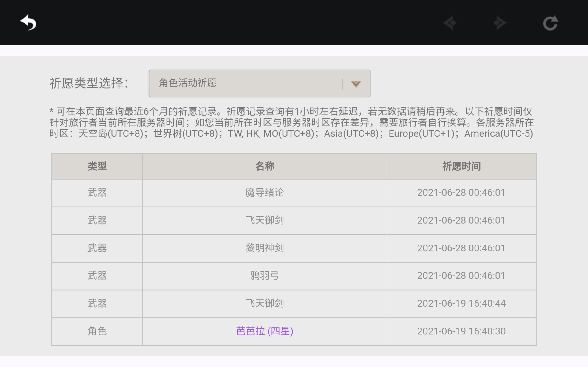The height and width of the screenshot is (367, 588).
Task: Click the back arrow icon
Action: (x=28, y=22)
